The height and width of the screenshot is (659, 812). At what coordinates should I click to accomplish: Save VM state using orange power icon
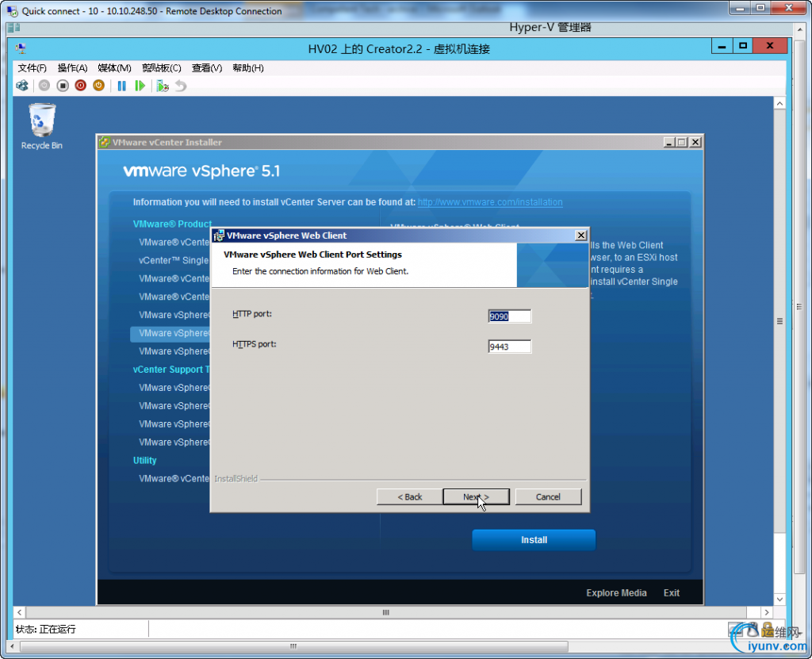[98, 86]
